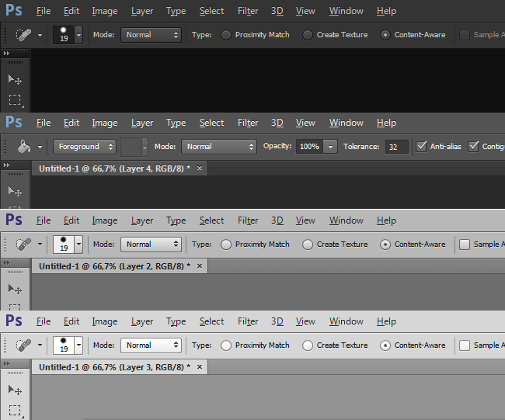
Task: Enable Sample All checkbox in Layer 3 window
Action: tap(465, 345)
